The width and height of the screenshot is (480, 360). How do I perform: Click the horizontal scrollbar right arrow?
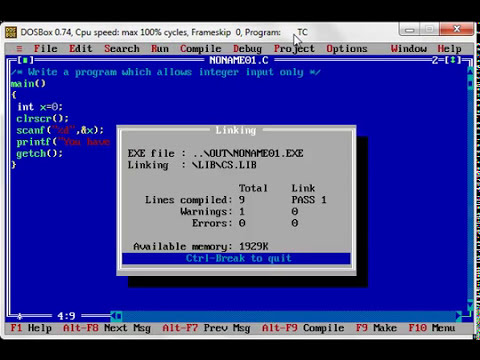click(459, 316)
